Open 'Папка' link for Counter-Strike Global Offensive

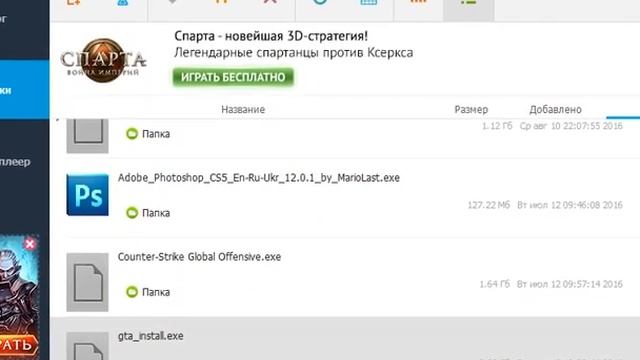click(156, 292)
